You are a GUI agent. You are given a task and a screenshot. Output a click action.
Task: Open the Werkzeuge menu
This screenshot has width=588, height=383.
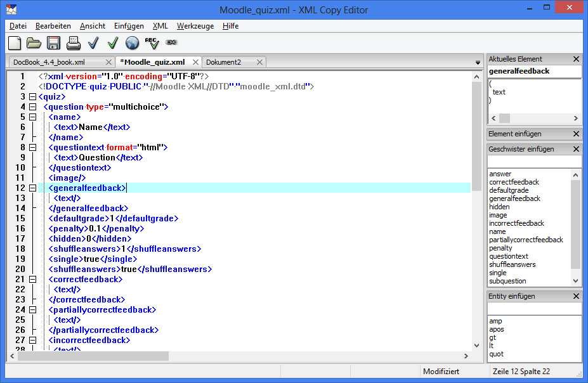[195, 26]
